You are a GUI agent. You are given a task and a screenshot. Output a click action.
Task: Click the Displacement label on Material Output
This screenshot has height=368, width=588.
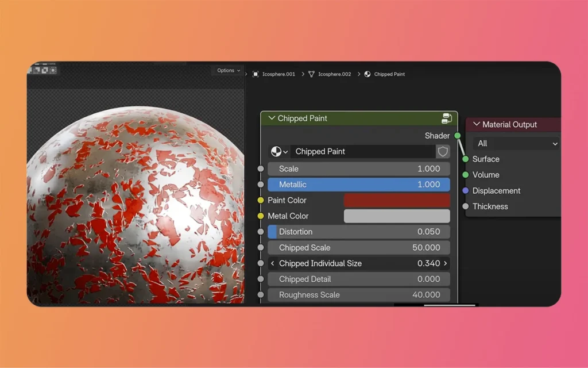pyautogui.click(x=496, y=191)
